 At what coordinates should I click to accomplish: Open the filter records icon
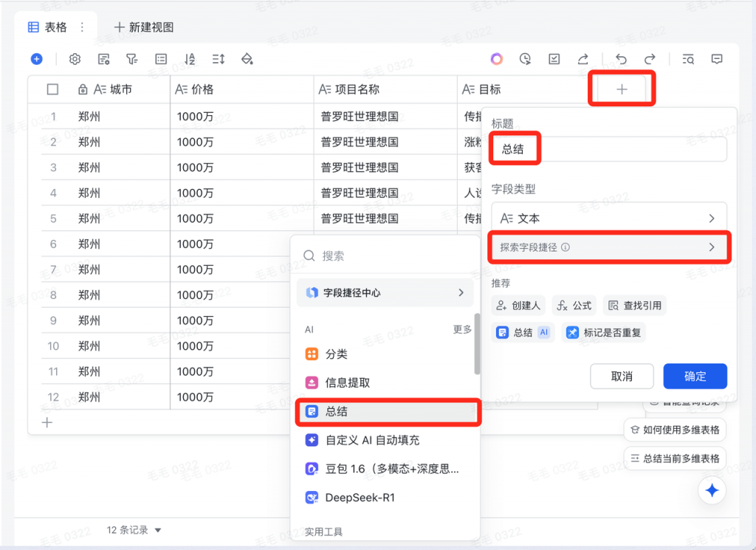131,59
